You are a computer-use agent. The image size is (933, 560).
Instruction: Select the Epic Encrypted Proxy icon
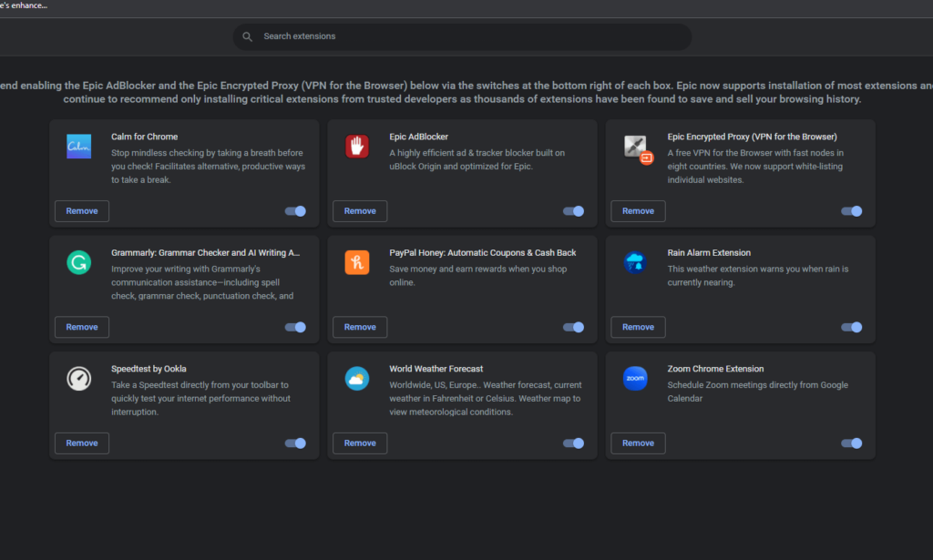[635, 146]
